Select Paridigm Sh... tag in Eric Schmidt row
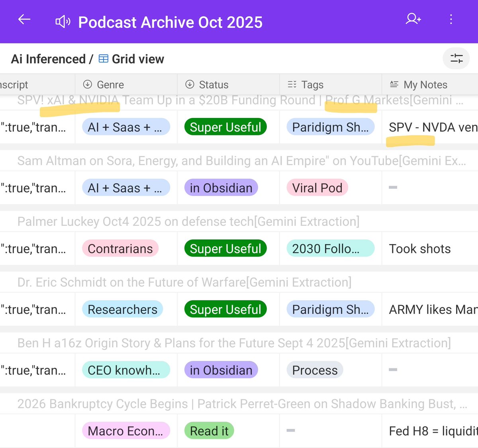Image resolution: width=478 pixels, height=448 pixels. [x=331, y=309]
